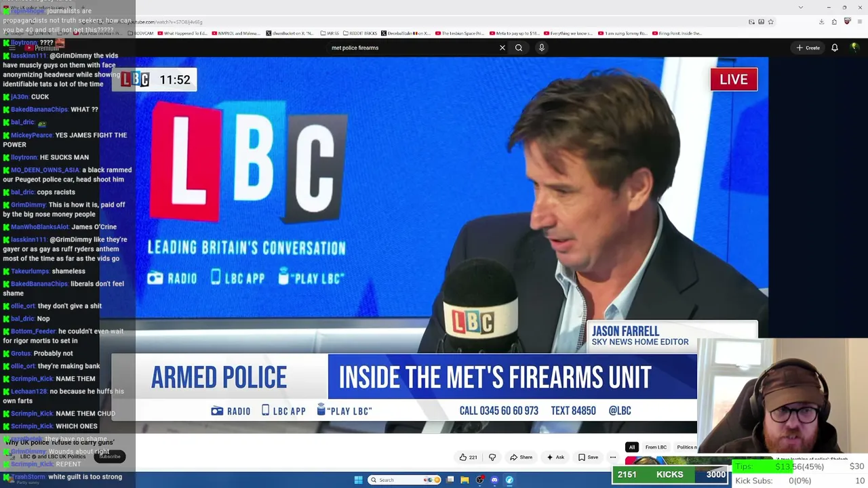This screenshot has width=868, height=488.
Task: Start voice search with the microphone icon
Action: (x=541, y=47)
